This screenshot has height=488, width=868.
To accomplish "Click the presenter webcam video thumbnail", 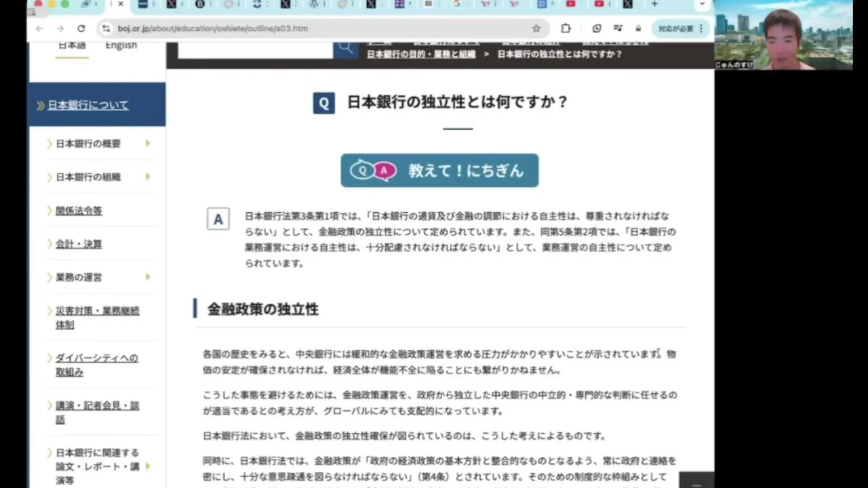I will [x=784, y=35].
